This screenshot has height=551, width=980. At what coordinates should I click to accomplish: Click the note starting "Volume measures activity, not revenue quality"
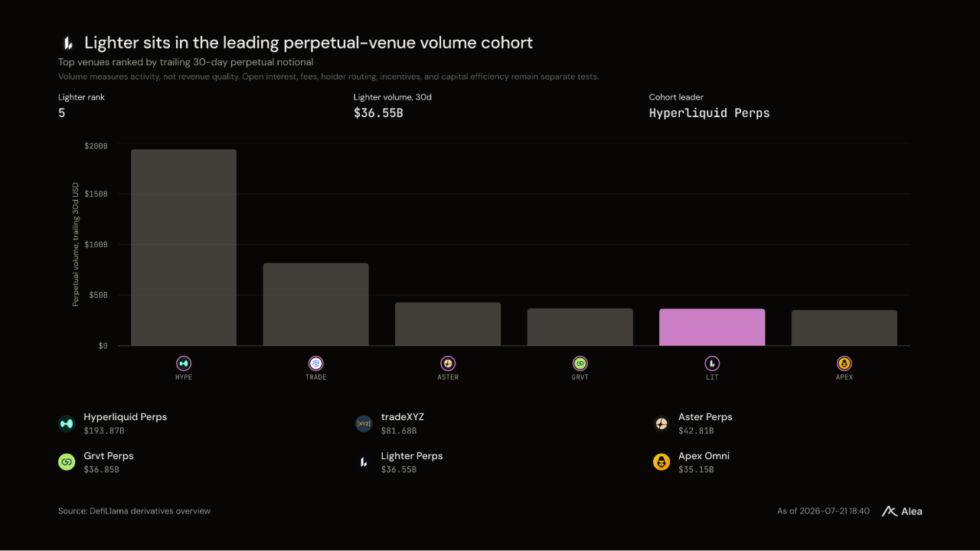pos(328,77)
